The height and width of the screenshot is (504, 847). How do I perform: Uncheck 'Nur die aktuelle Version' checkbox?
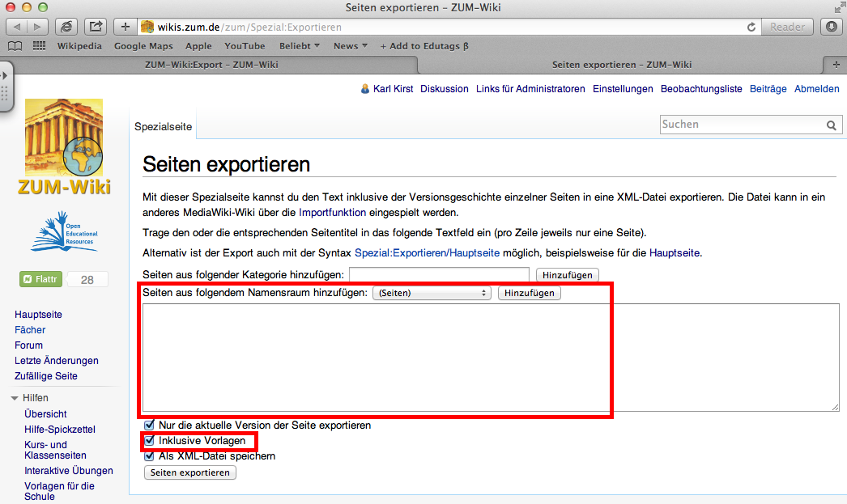coord(148,425)
